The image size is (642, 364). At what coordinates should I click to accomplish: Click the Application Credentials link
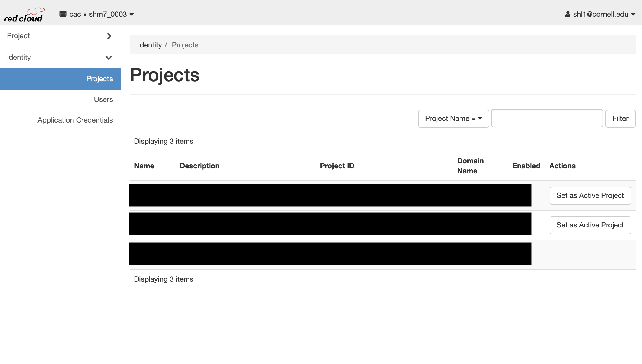(75, 120)
